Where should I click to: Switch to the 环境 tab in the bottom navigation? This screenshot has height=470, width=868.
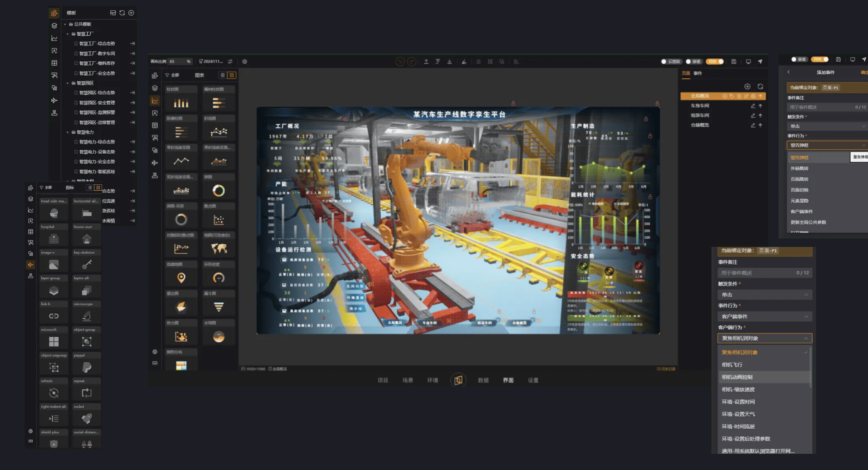tap(433, 380)
